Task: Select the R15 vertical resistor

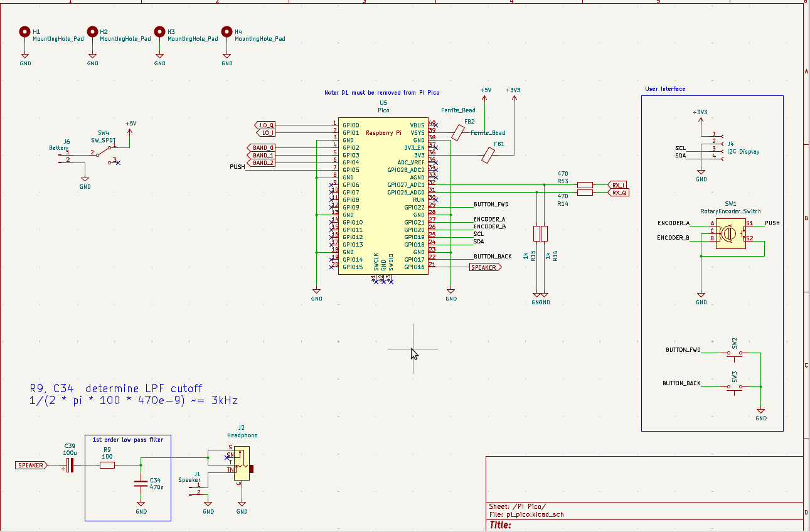Action: tap(536, 234)
